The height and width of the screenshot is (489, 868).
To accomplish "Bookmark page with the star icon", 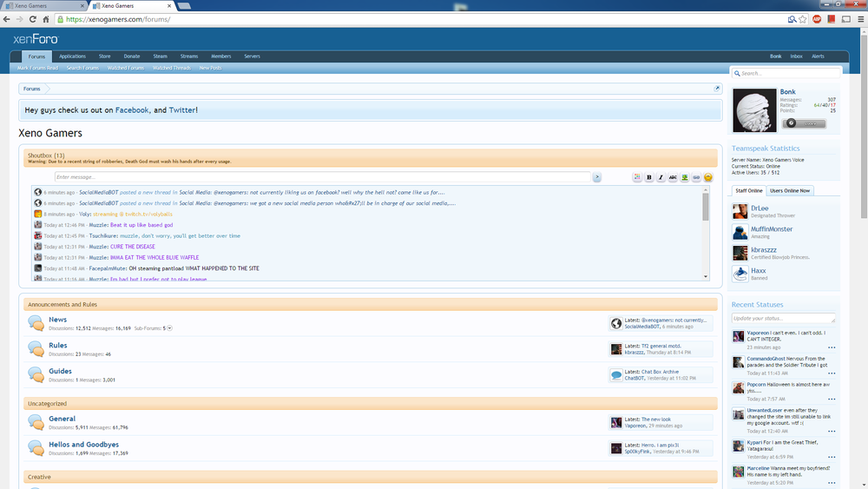I will (x=803, y=19).
